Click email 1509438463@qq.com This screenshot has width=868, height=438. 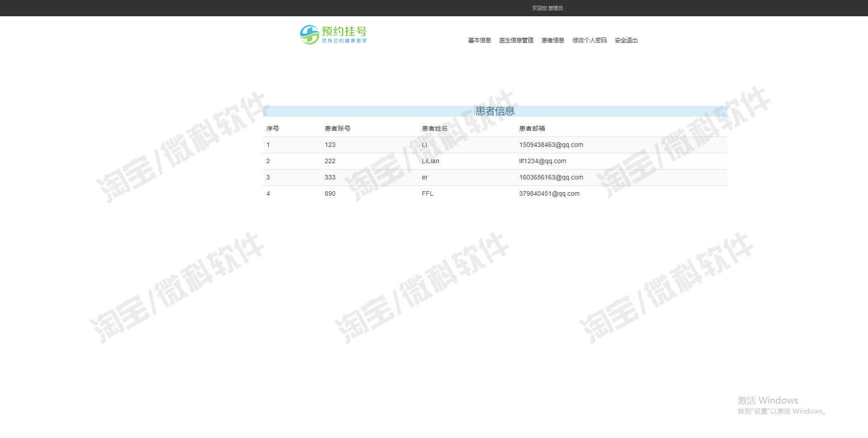pyautogui.click(x=551, y=145)
